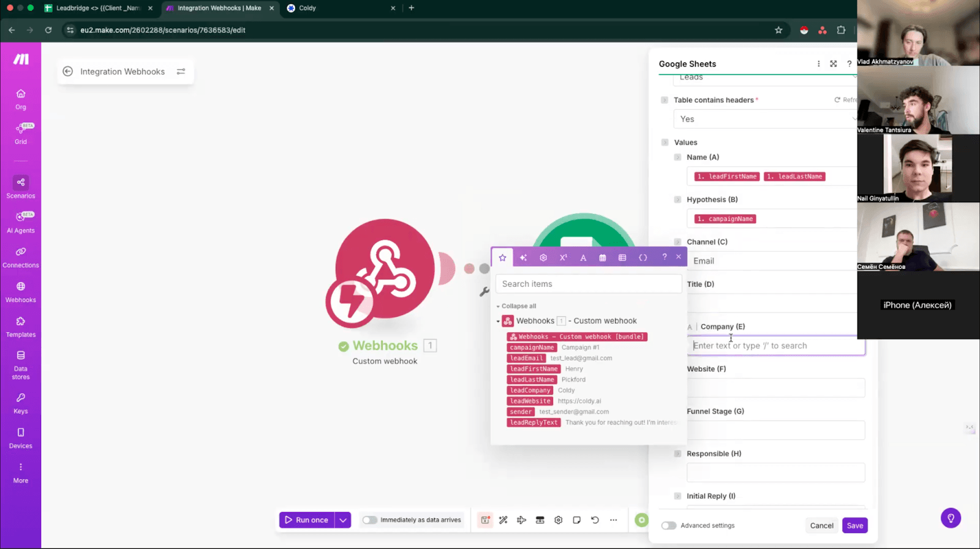Insert the leadCompany variable pill
Viewport: 980px width, 549px height.
coord(530,390)
